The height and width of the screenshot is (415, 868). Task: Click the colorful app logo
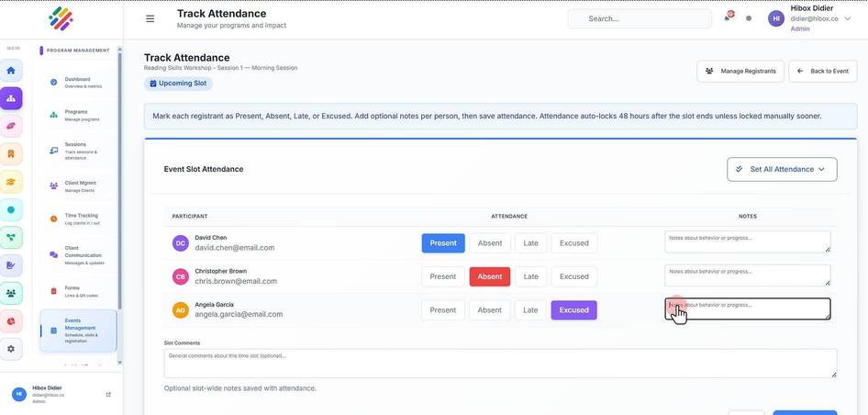click(61, 19)
